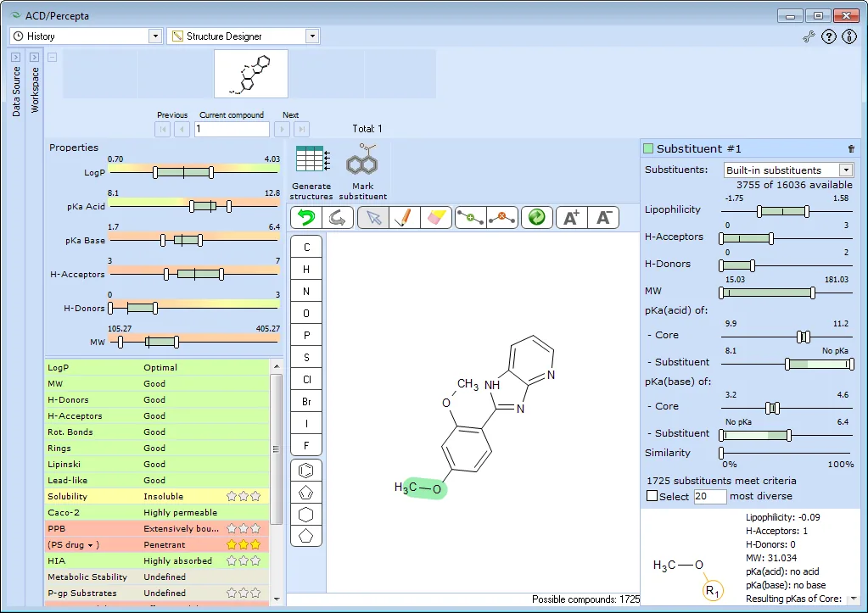Viewport: 868px width, 613px height.
Task: Increase atom label font size
Action: tap(571, 217)
